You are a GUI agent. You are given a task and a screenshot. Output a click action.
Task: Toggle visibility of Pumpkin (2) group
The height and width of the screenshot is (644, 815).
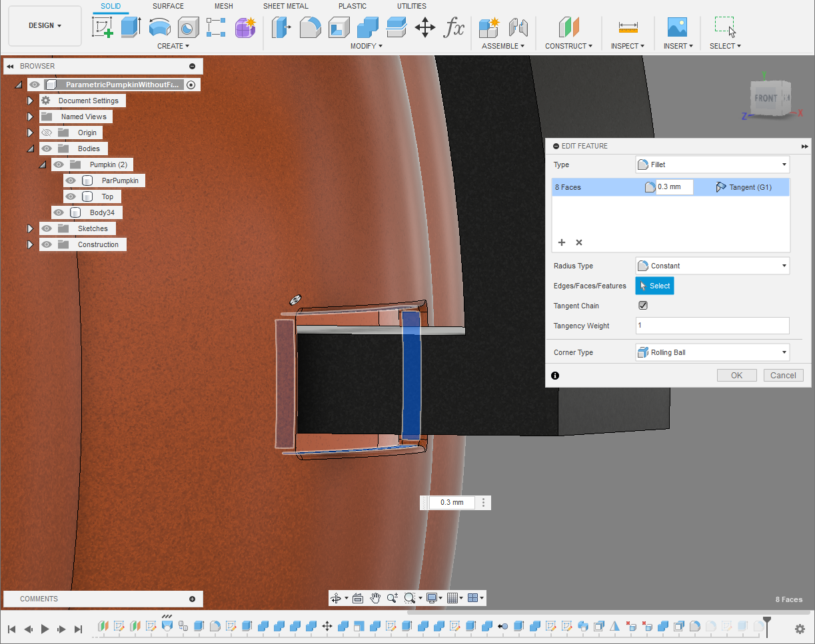point(59,164)
